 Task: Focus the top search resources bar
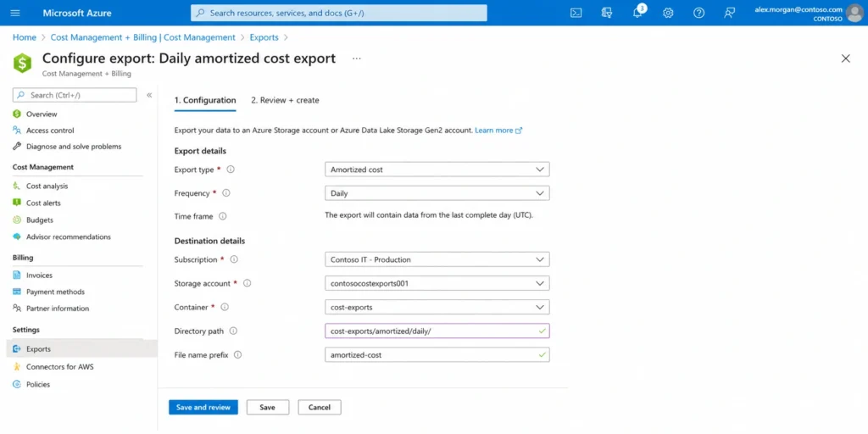tap(339, 13)
